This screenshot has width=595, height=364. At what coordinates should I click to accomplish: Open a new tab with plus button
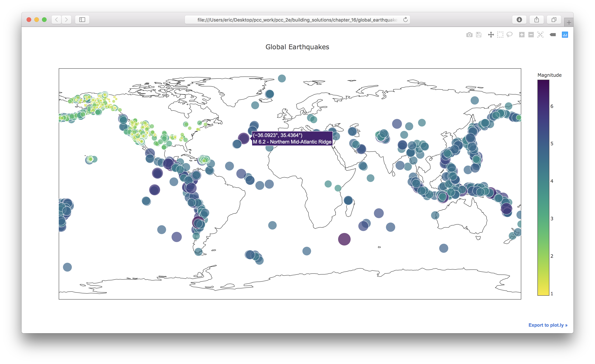569,23
